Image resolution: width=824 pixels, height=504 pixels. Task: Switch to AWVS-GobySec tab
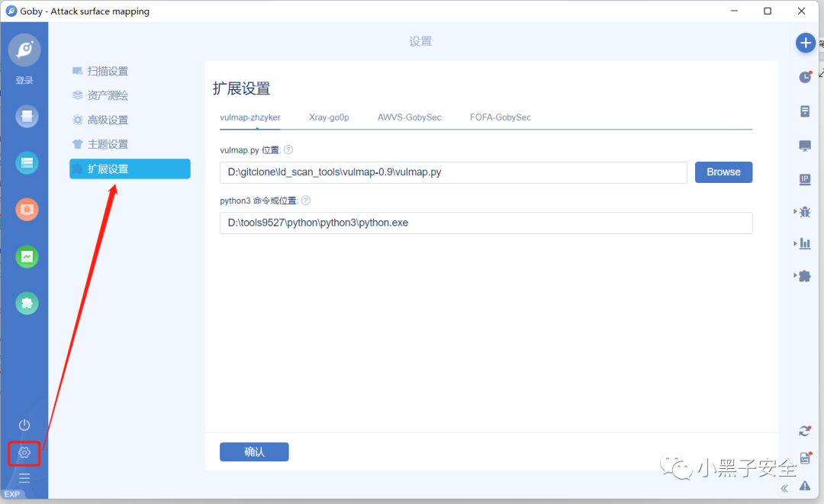[x=410, y=117]
